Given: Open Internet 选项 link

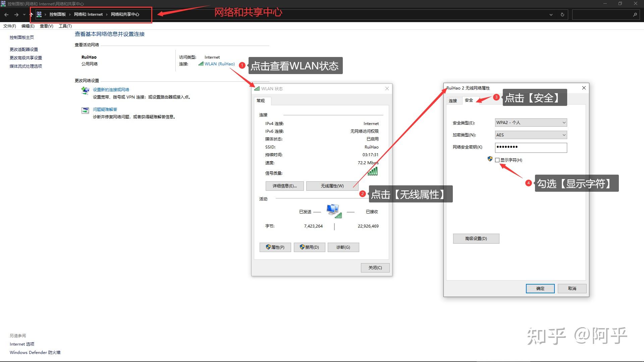Looking at the screenshot, I should click(x=22, y=344).
